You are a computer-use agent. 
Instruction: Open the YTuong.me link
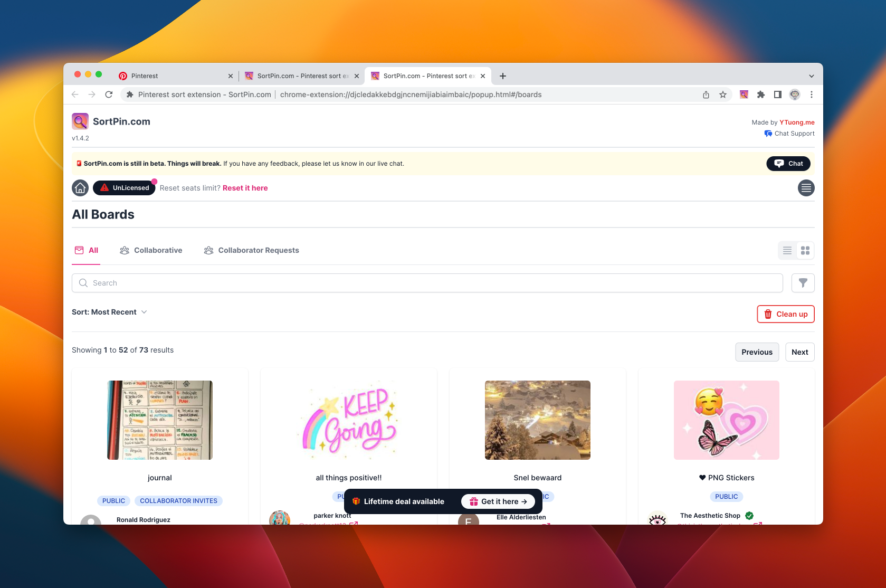[x=797, y=122]
